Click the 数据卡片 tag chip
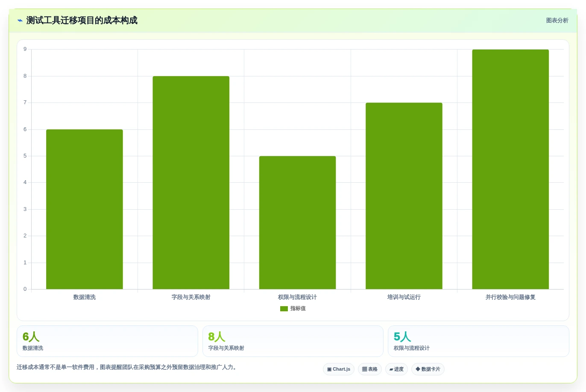Viewport: 586px width, 392px height. pyautogui.click(x=428, y=369)
